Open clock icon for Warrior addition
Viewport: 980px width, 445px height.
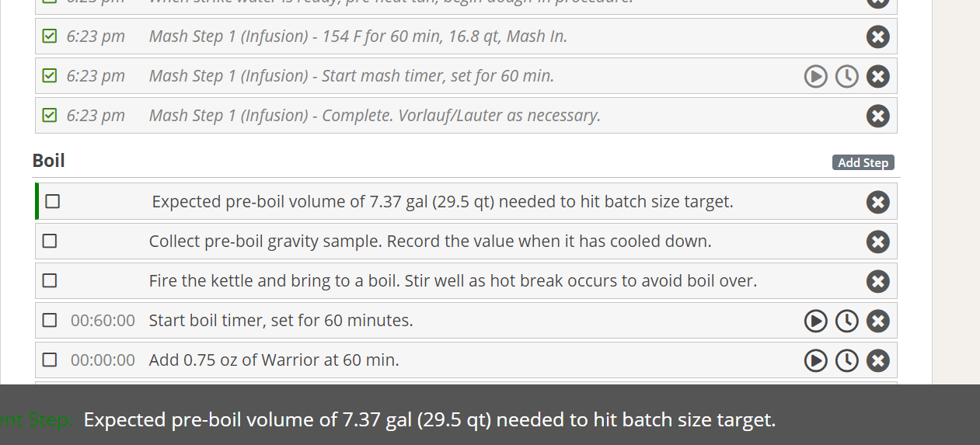(x=846, y=360)
